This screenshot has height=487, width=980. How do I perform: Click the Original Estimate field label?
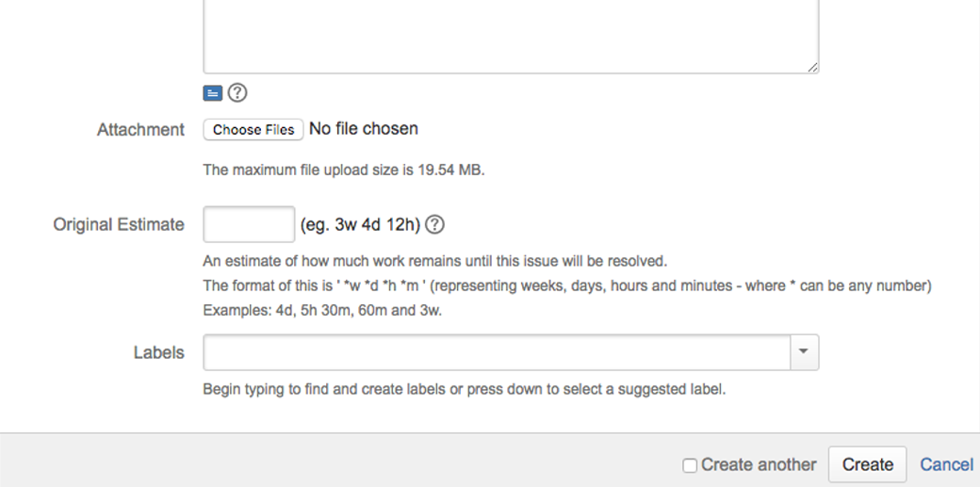(x=119, y=225)
